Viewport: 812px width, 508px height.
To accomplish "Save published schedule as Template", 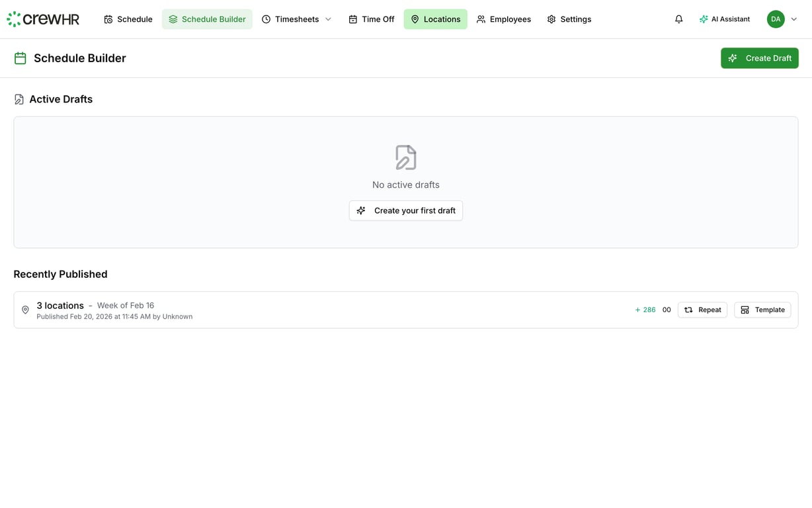I will pyautogui.click(x=762, y=310).
